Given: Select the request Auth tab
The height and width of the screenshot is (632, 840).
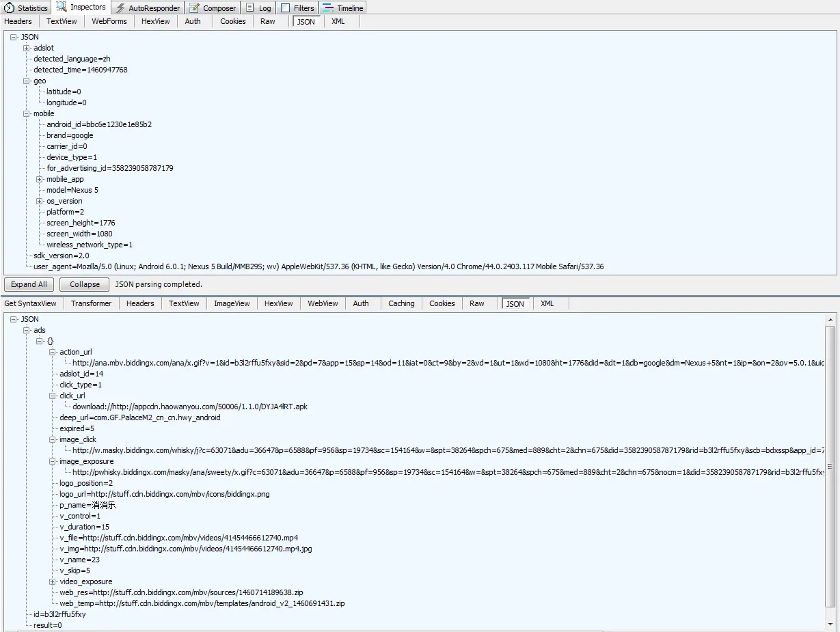Looking at the screenshot, I should coord(193,21).
